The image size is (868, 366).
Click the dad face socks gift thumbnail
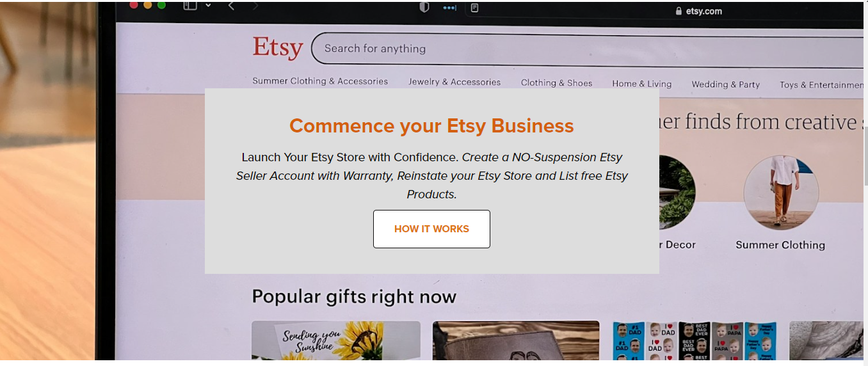point(695,340)
